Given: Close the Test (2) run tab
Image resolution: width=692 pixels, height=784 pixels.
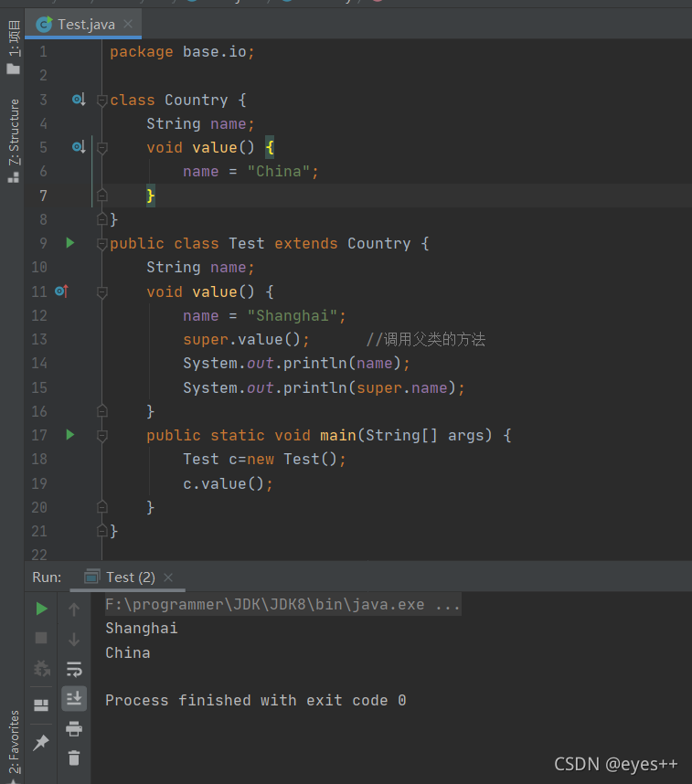Looking at the screenshot, I should (x=168, y=577).
